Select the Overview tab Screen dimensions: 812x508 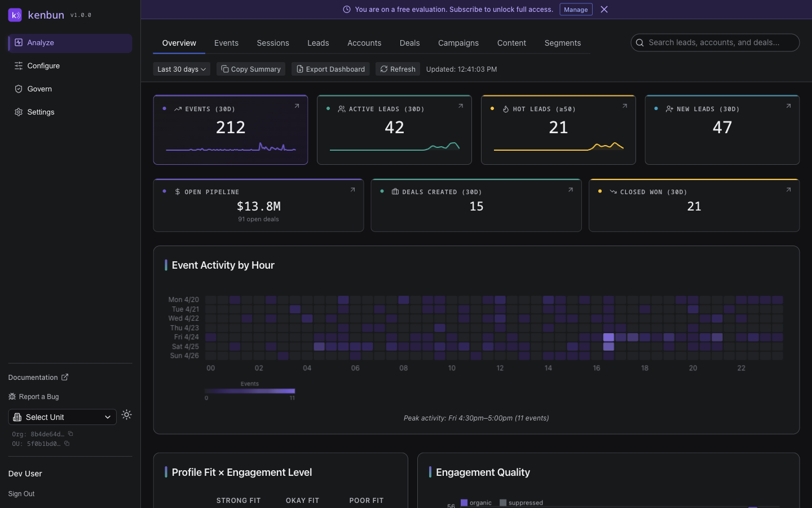pyautogui.click(x=179, y=43)
